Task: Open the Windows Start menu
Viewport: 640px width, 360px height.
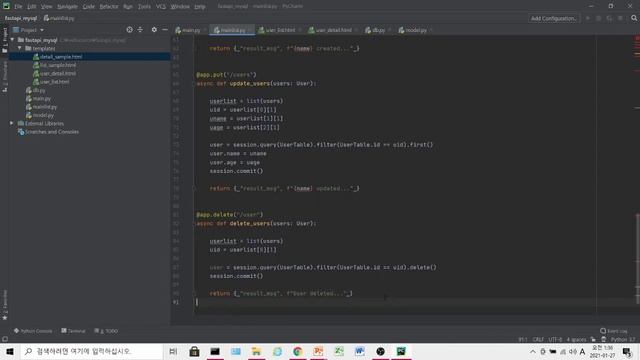Action: (x=10, y=351)
